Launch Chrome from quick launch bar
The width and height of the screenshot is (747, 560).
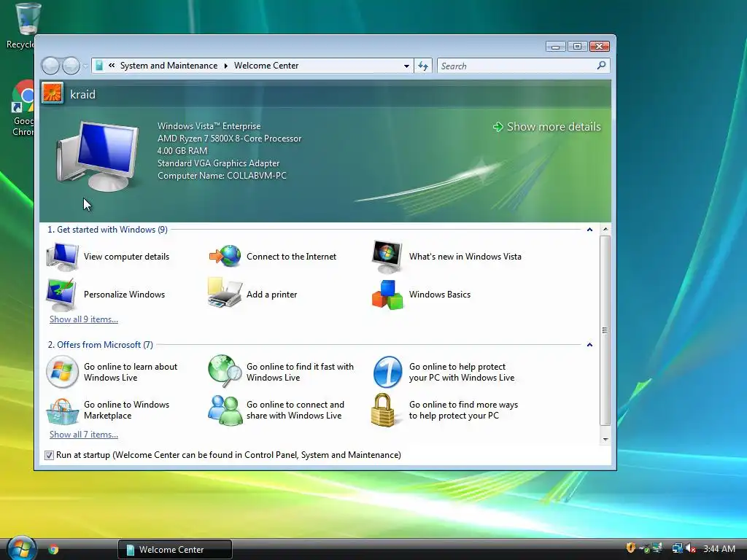tap(53, 550)
